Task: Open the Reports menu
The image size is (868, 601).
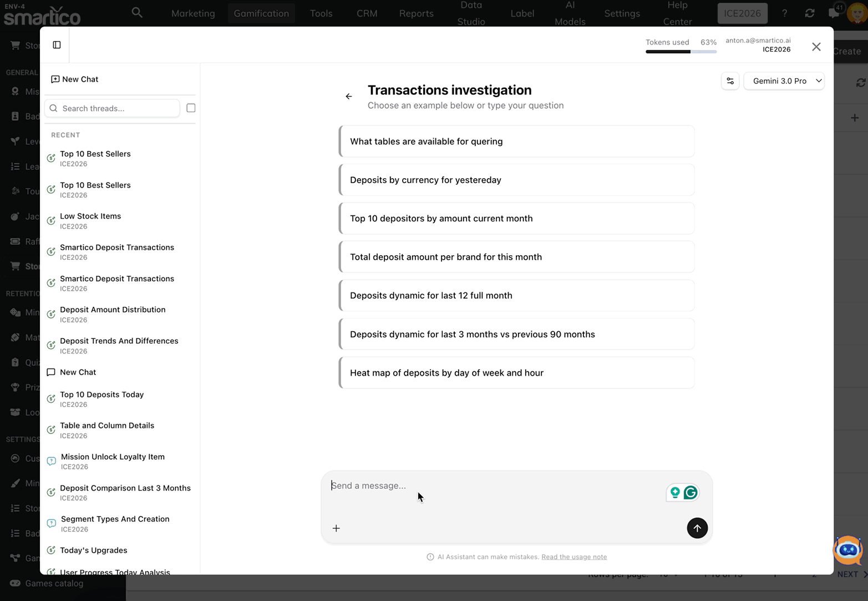Action: [416, 13]
